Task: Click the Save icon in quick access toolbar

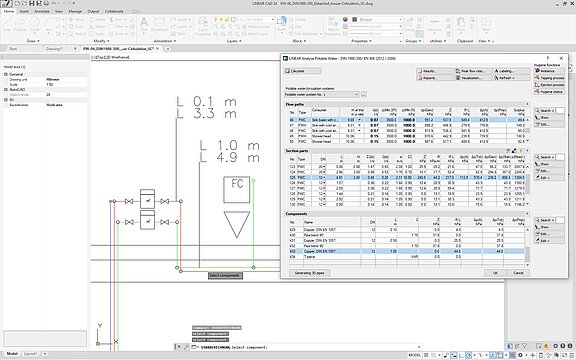Action: (32, 3)
